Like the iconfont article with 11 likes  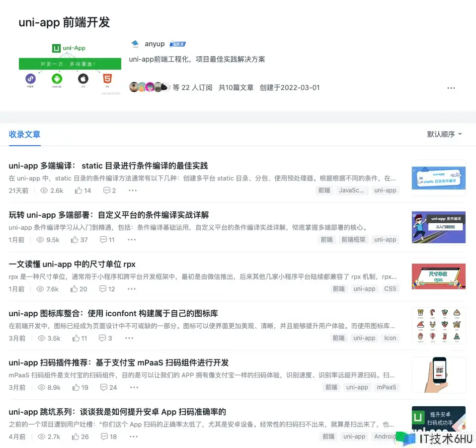click(x=80, y=338)
